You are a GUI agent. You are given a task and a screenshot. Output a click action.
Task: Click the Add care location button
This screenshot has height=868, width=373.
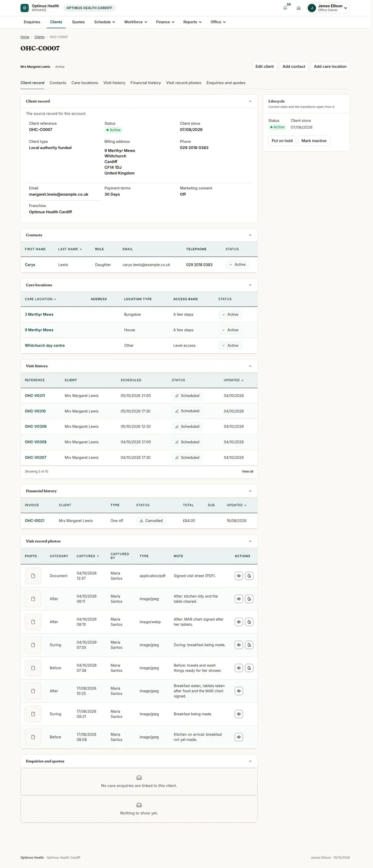(x=330, y=67)
